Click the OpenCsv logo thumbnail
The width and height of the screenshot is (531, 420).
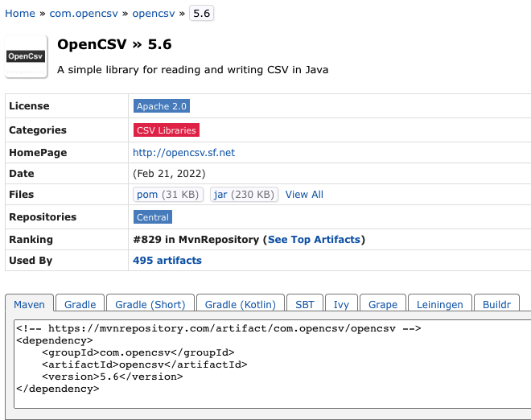coord(26,56)
